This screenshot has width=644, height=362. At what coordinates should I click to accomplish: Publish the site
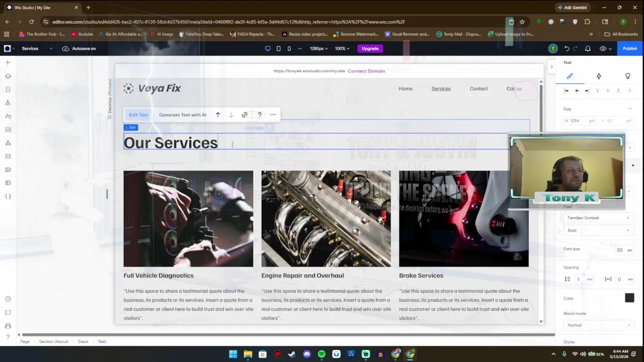point(630,48)
